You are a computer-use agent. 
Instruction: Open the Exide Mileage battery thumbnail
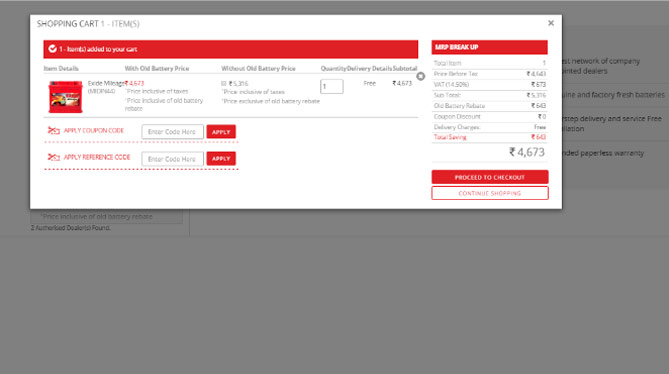click(x=65, y=97)
